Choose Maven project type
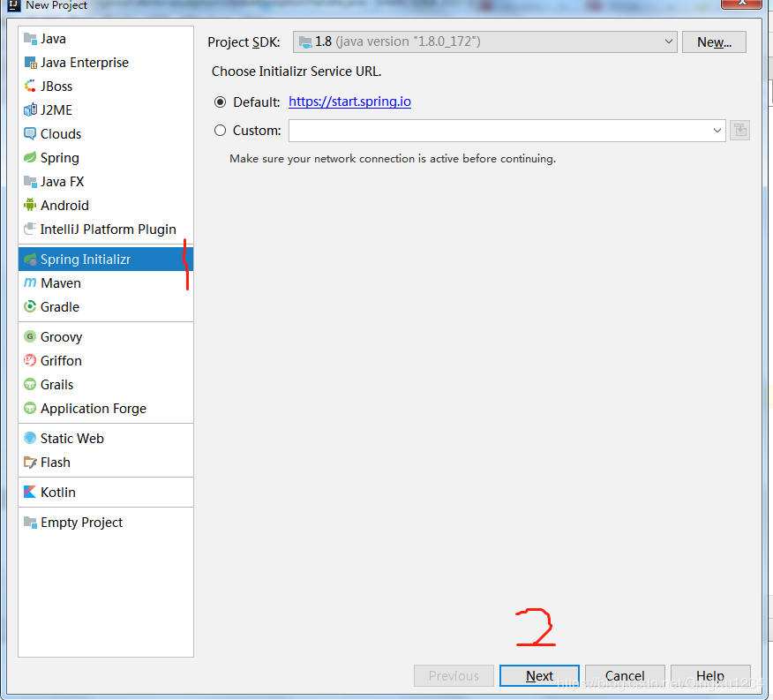Screen dimensions: 773x700 (106, 282)
